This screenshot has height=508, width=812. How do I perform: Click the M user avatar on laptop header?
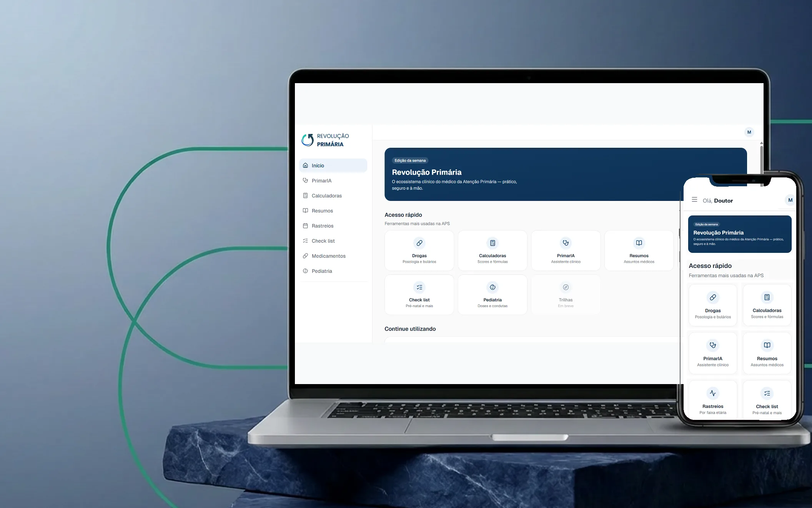(x=749, y=132)
